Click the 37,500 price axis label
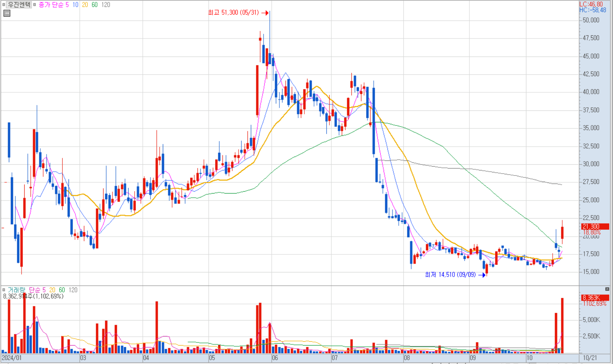The height and width of the screenshot is (364, 613). pos(591,110)
